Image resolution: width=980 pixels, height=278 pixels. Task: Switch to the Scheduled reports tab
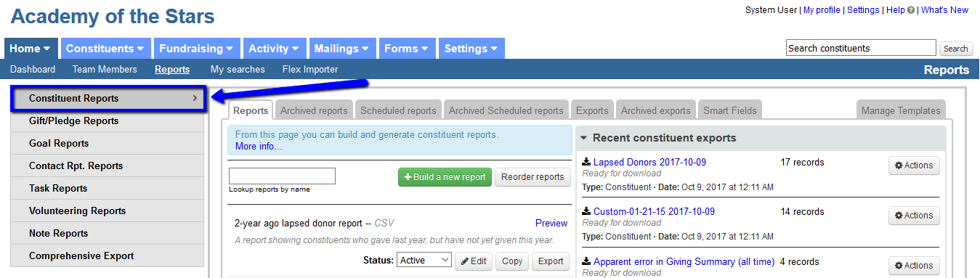398,110
